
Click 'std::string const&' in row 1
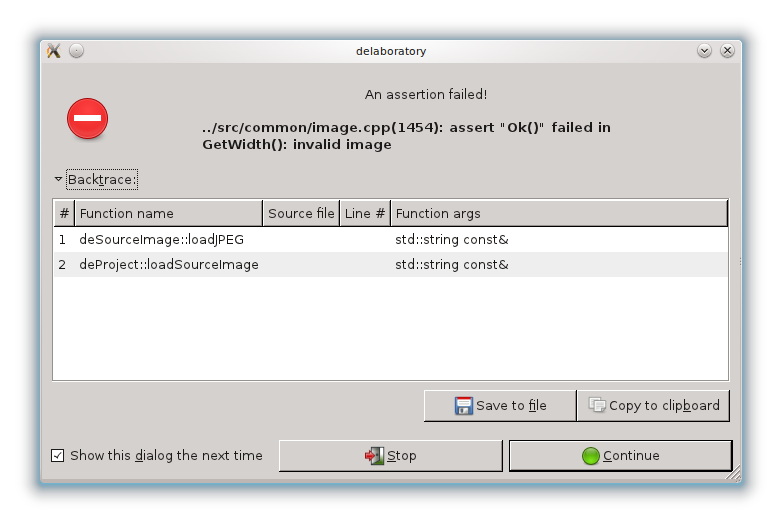point(452,240)
